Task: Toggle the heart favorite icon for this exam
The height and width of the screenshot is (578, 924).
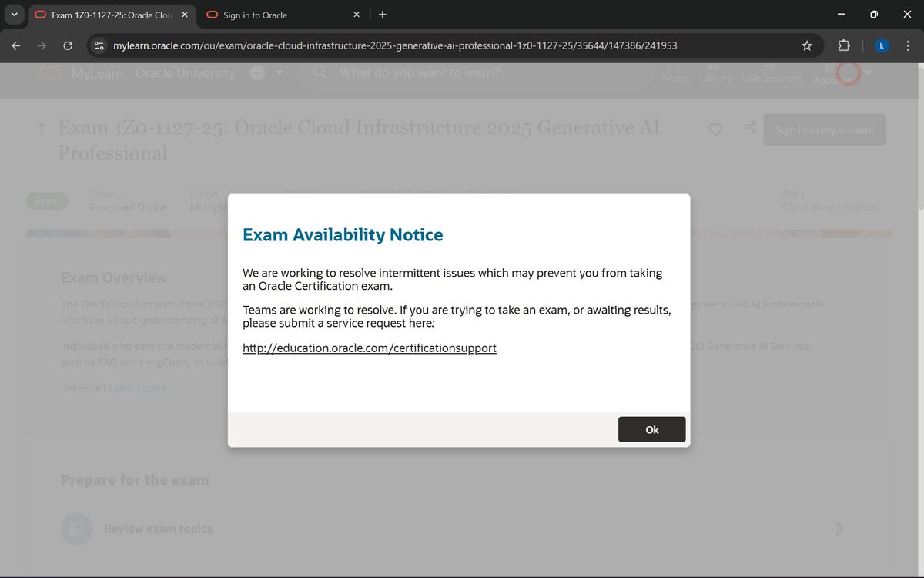Action: [x=715, y=129]
